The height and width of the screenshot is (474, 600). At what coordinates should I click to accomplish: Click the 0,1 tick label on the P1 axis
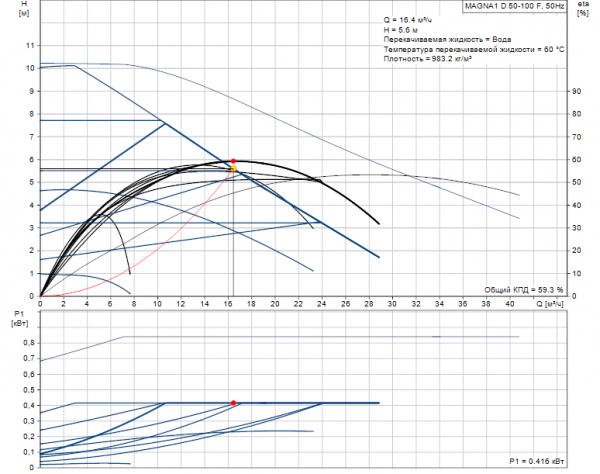[x=29, y=452]
